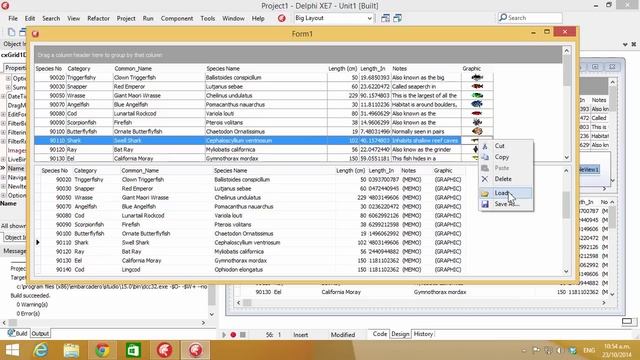Screen dimensions: 640x360
Task: Click the Blue Angelfish fish thumbnail
Action: click(x=477, y=104)
